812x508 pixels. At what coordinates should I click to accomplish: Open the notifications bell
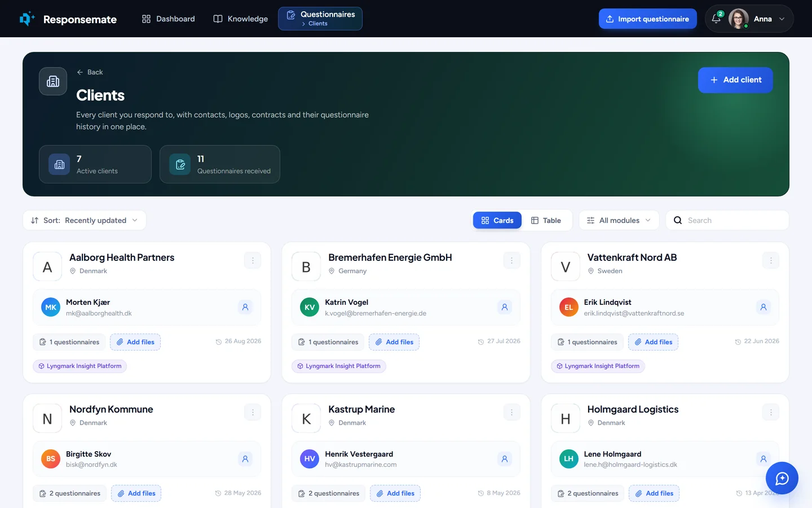[x=716, y=19]
